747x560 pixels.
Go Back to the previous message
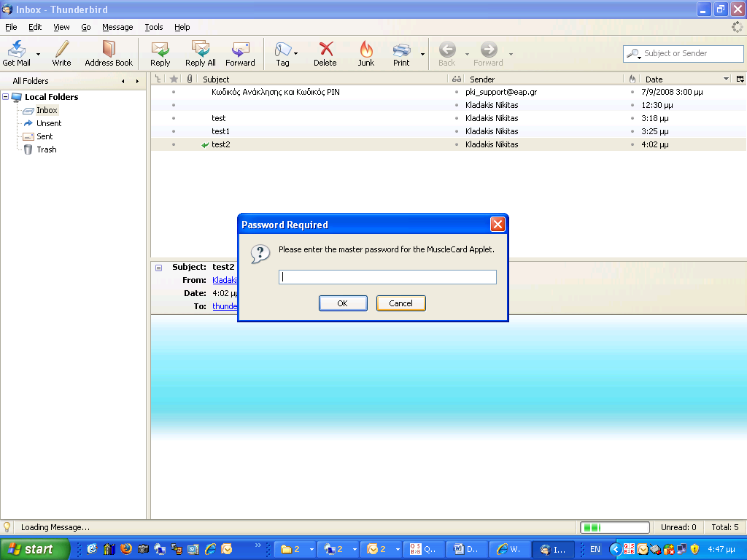447,52
